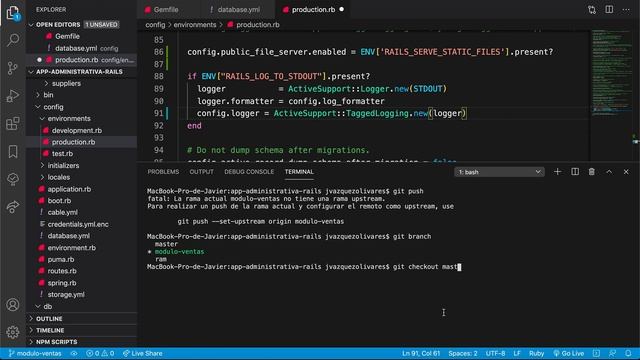Open editor More Actions menu

click(626, 9)
